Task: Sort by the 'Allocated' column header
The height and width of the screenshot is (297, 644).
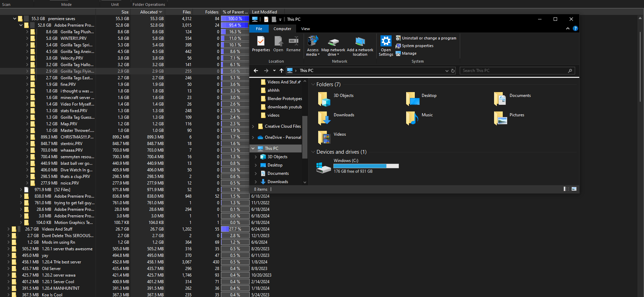Action: [x=149, y=12]
